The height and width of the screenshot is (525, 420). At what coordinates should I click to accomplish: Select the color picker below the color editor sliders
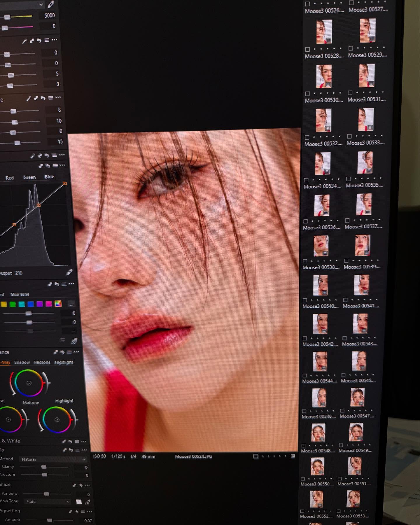(74, 341)
